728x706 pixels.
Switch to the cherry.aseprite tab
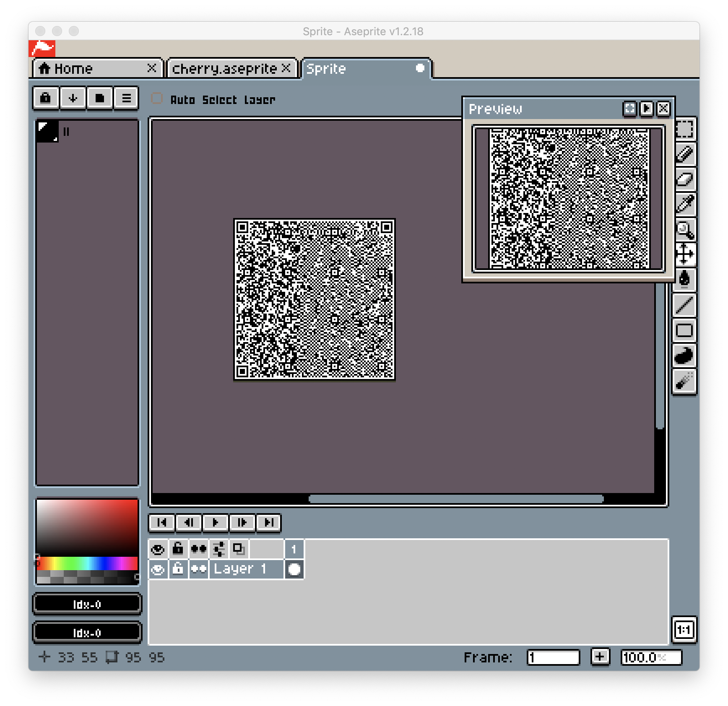click(232, 68)
